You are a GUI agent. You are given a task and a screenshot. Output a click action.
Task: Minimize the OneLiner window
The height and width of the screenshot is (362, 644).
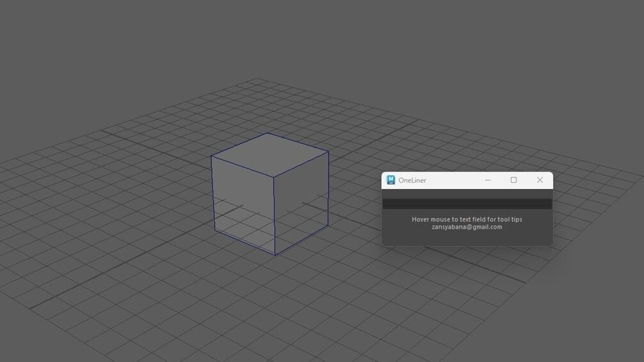point(488,180)
